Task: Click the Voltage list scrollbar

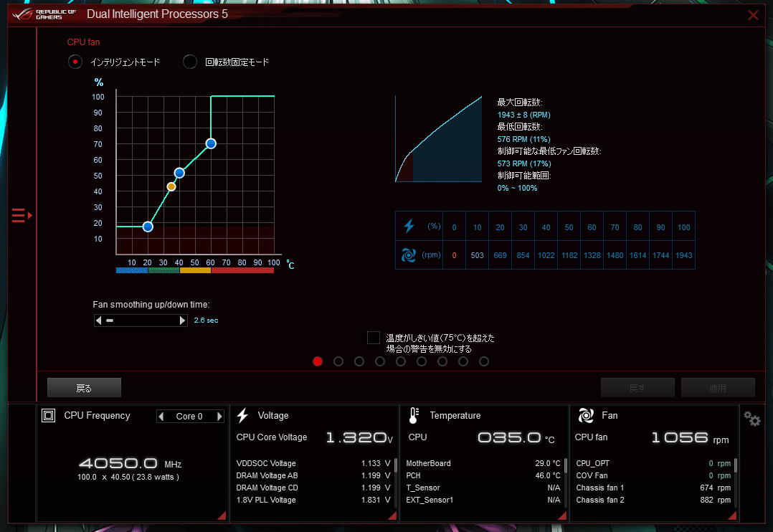Action: click(x=395, y=466)
